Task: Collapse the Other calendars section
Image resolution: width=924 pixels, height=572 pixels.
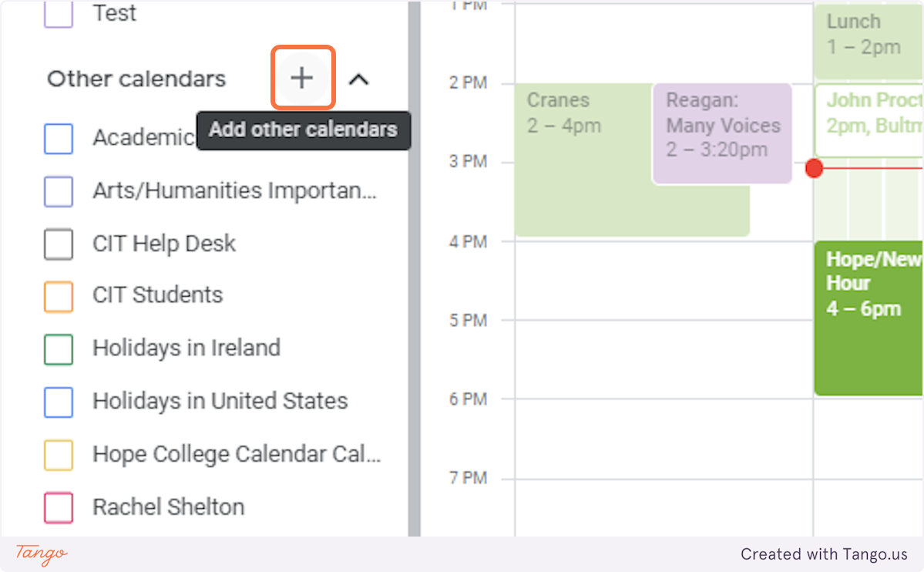Action: pos(358,79)
